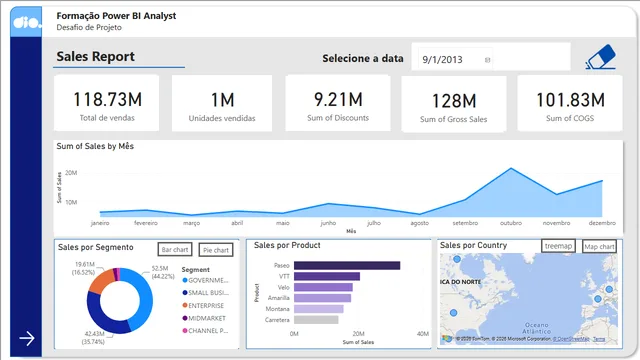The height and width of the screenshot is (360, 640).
Task: Select the Small Business legend swatch
Action: pos(184,293)
